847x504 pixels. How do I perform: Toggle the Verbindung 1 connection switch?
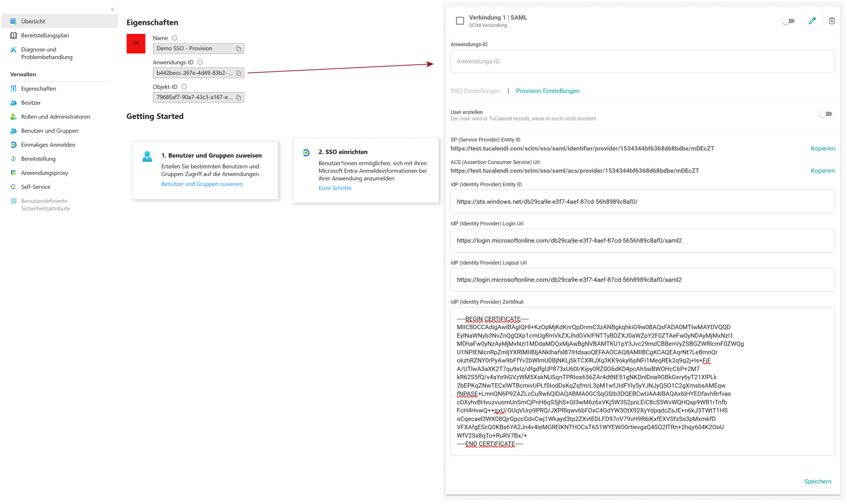[x=789, y=21]
